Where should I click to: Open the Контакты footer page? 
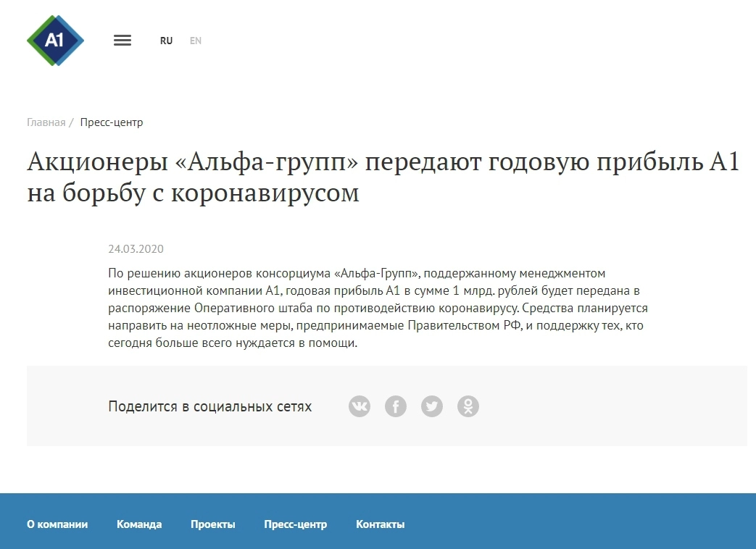(x=381, y=524)
